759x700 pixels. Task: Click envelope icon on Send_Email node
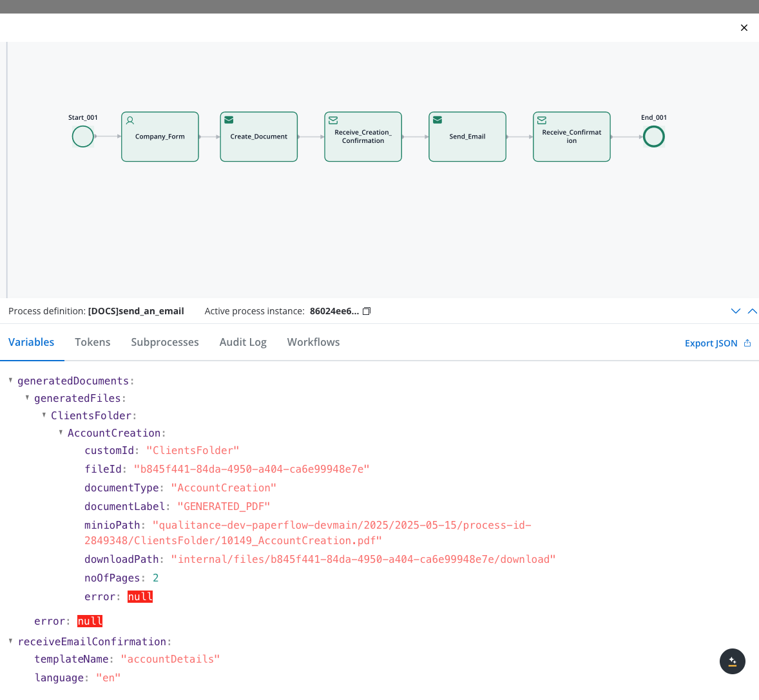click(x=437, y=120)
